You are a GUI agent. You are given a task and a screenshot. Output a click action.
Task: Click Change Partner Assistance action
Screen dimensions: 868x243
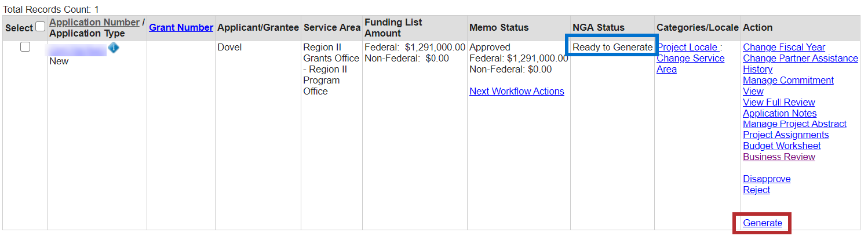pyautogui.click(x=800, y=58)
